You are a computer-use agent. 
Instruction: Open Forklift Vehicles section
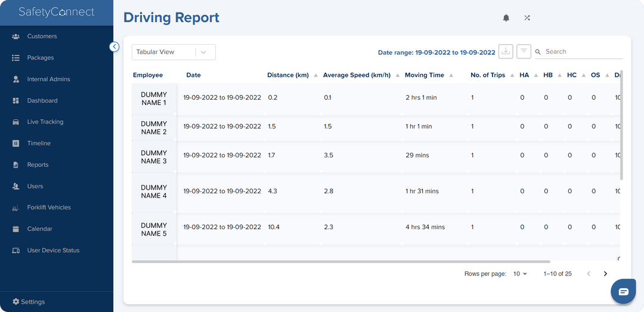click(x=49, y=208)
